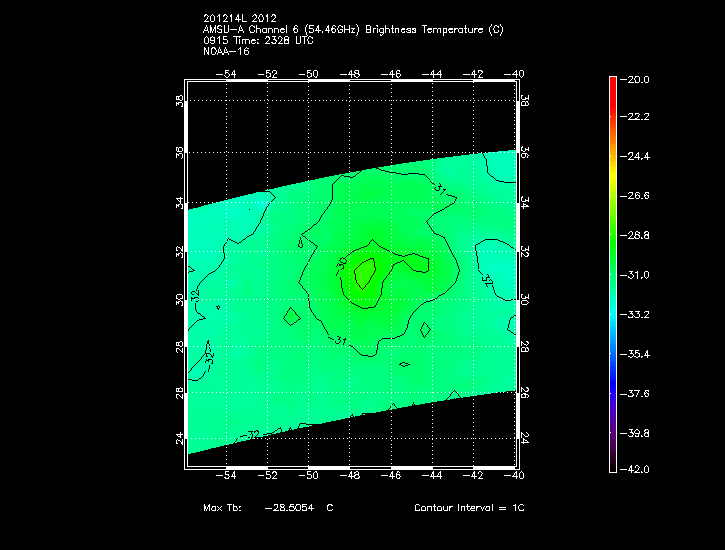Click the NOAA-16 satellite label
725x550 pixels.
tap(225, 51)
